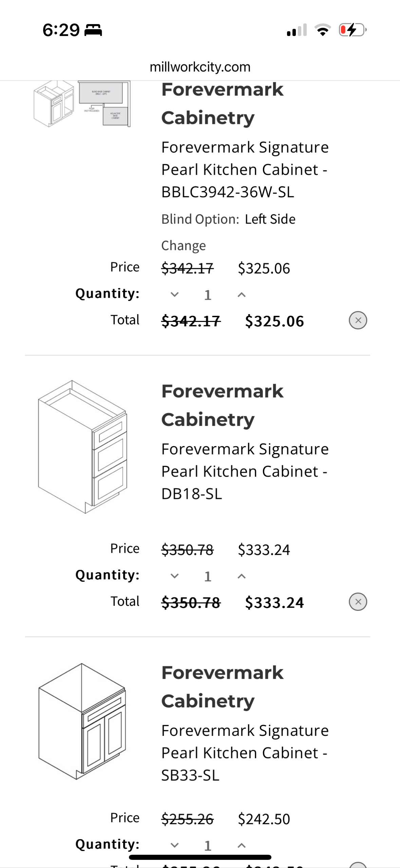The width and height of the screenshot is (400, 868).
Task: Tap the millworkcity.com address bar
Action: (x=200, y=67)
